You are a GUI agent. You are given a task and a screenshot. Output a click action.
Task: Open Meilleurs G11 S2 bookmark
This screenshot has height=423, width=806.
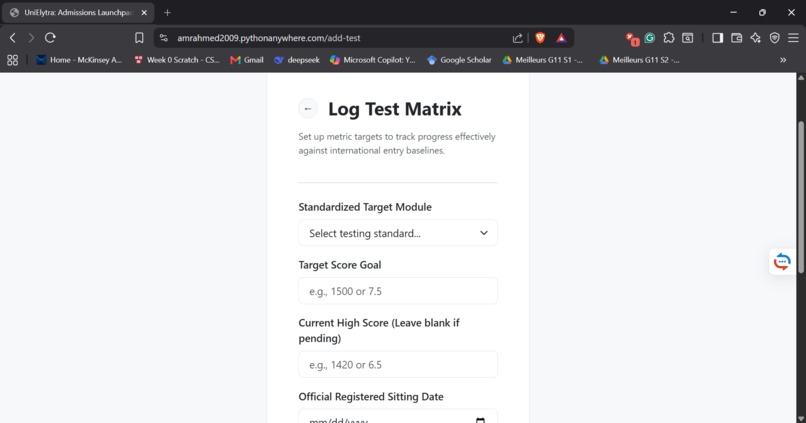(639, 60)
